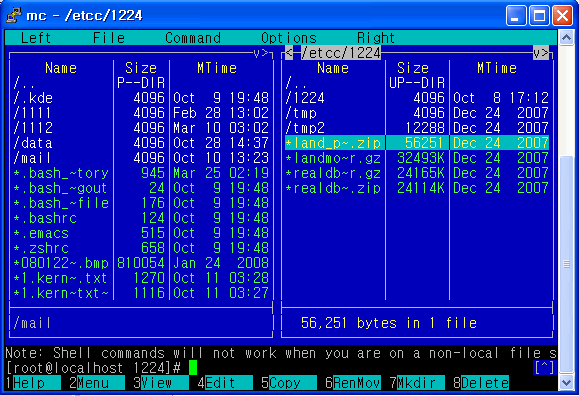Sort left panel by MTime header
This screenshot has width=579, height=396.
click(x=217, y=68)
